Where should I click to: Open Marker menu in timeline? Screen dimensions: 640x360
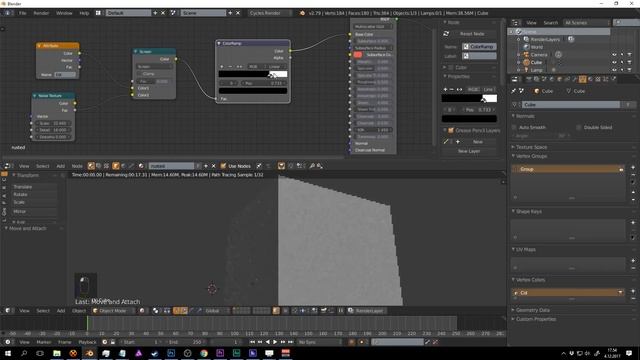[44, 342]
